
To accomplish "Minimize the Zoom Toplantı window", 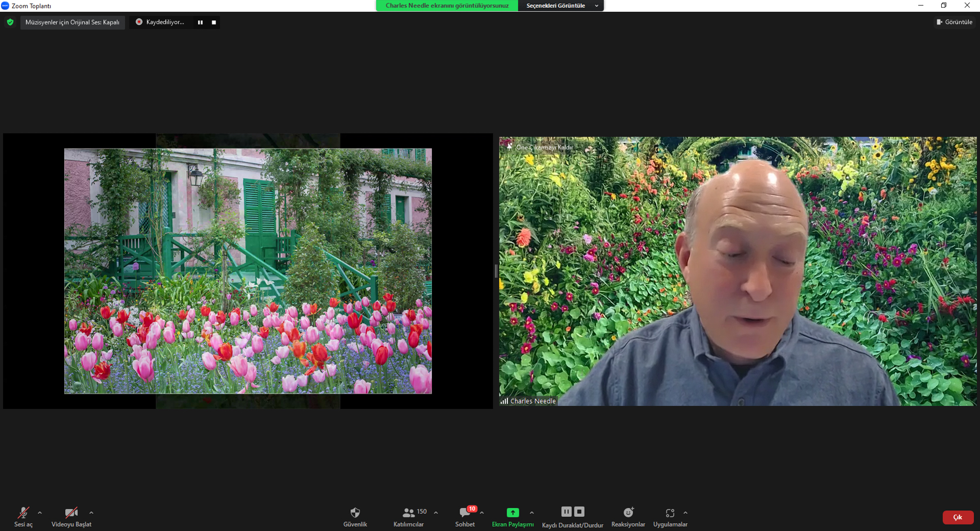I will pyautogui.click(x=921, y=5).
